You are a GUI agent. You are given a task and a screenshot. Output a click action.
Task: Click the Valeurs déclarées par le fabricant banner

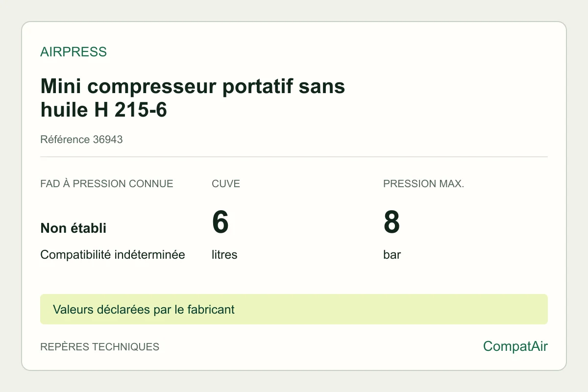[x=144, y=310]
